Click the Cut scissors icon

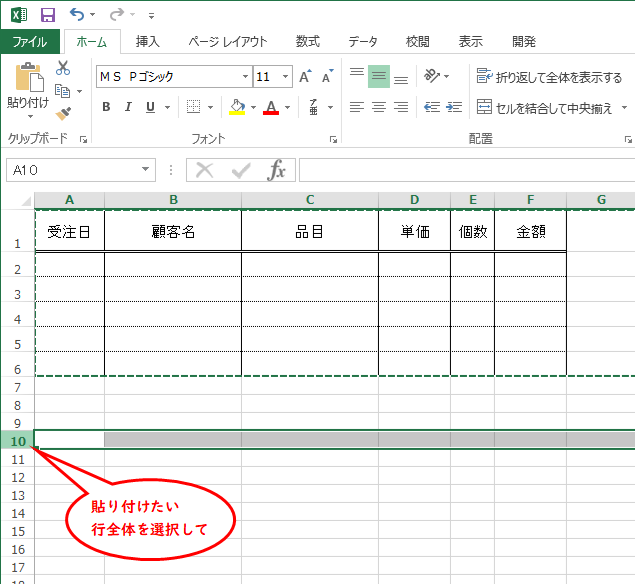tap(63, 68)
